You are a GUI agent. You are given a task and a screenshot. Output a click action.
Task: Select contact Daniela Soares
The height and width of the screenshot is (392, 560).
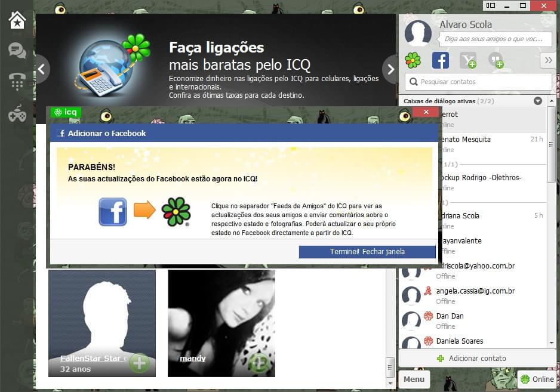(x=473, y=342)
